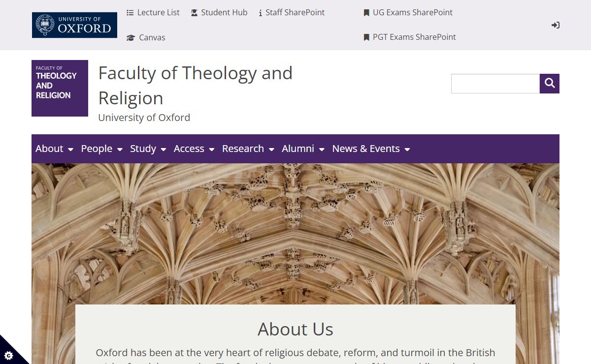The image size is (591, 364).
Task: Click the University of Oxford logo
Action: (74, 25)
